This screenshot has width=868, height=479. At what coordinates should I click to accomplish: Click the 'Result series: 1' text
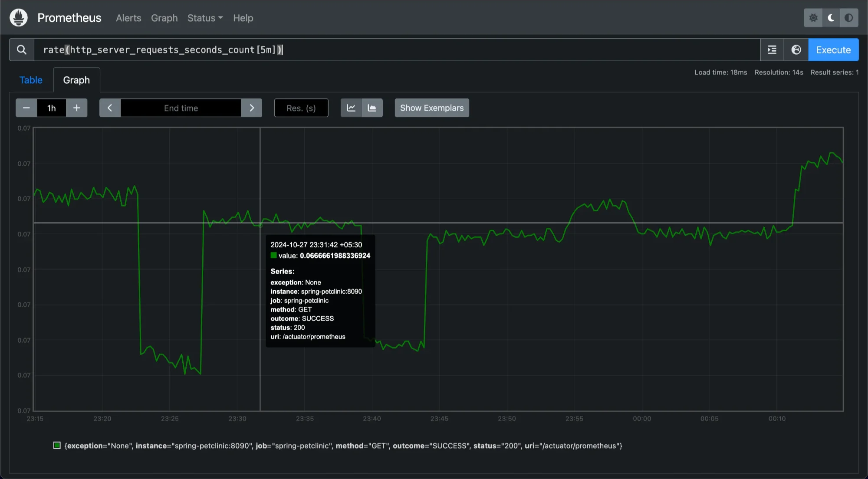pos(835,72)
